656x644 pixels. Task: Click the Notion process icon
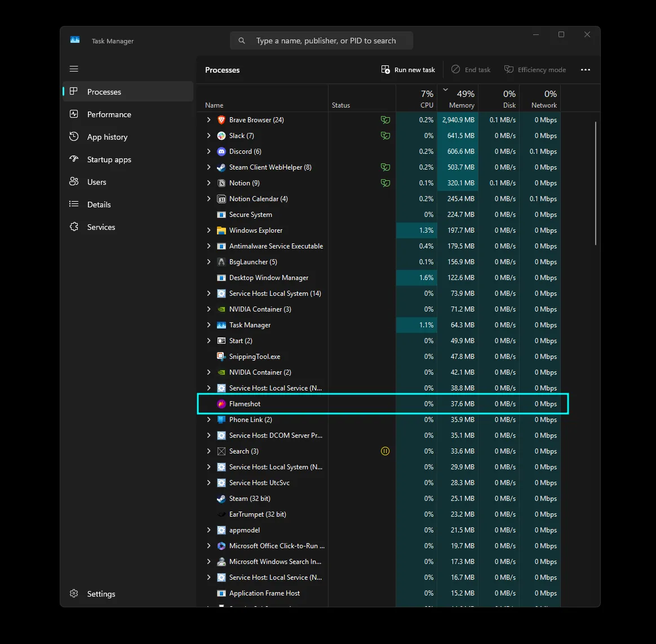(x=221, y=183)
